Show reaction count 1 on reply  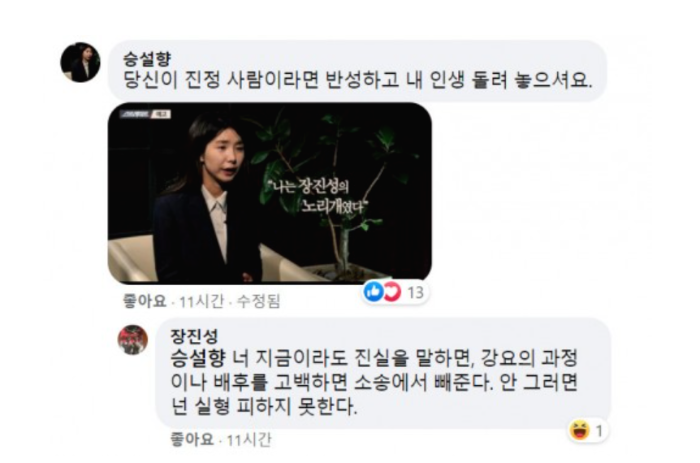[599, 431]
